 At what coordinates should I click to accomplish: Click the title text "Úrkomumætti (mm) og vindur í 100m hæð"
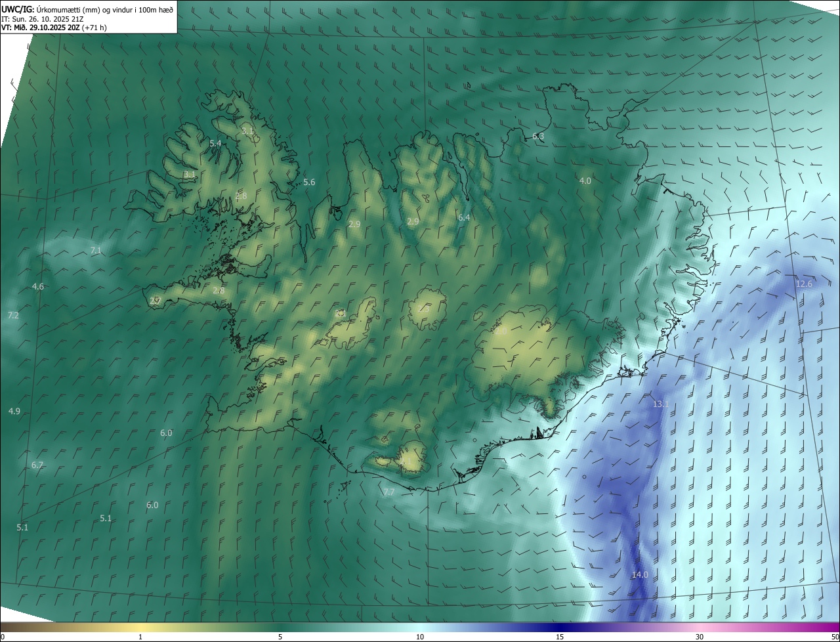click(x=104, y=9)
